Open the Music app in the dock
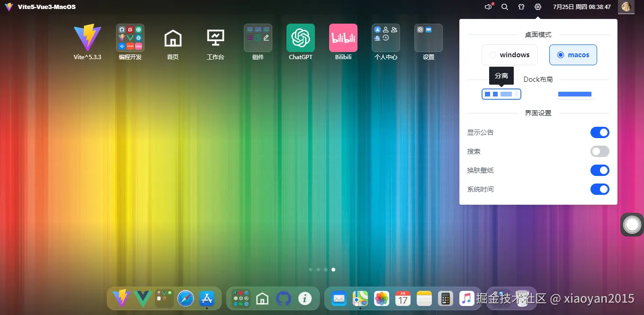Image resolution: width=644 pixels, height=315 pixels. point(466,298)
